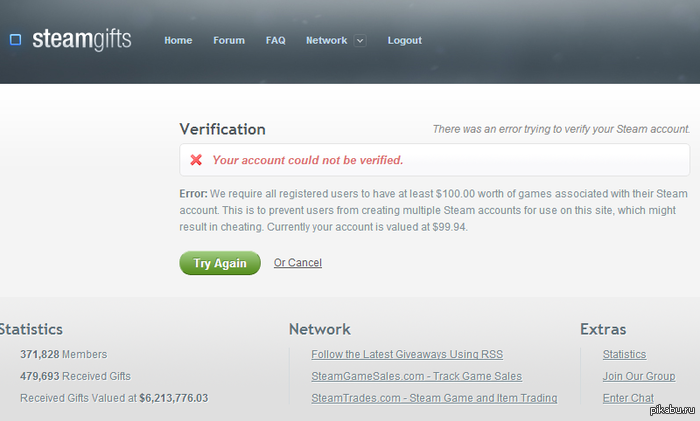Viewport: 700px width, 421px height.
Task: Open Follow the Latest Giveaways Using RSS
Action: [407, 355]
